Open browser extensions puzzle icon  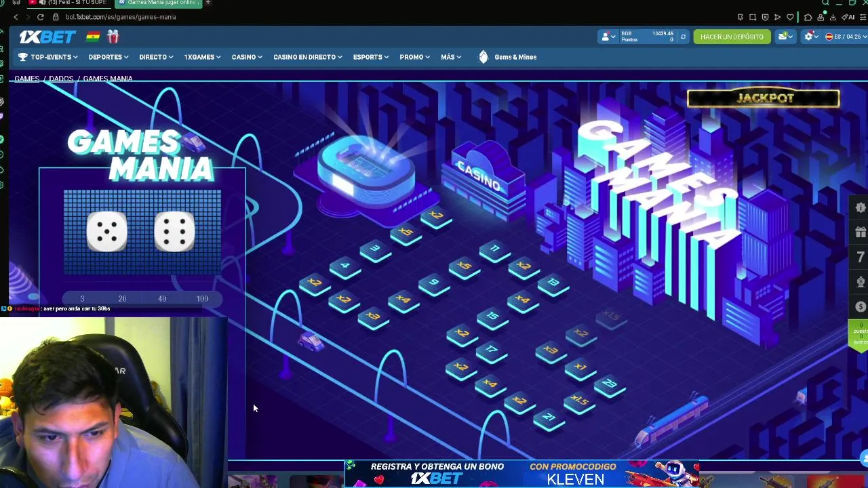click(x=808, y=17)
